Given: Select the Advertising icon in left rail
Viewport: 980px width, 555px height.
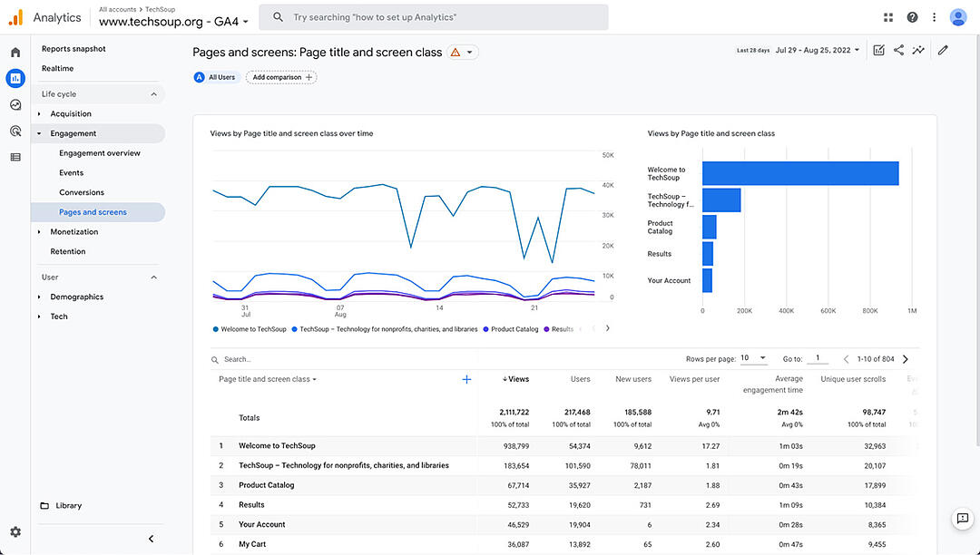Looking at the screenshot, I should tap(14, 131).
